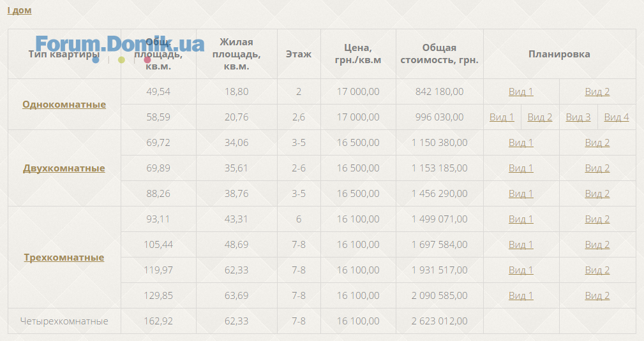Select the total area value 105,44
This screenshot has width=644, height=341.
158,245
